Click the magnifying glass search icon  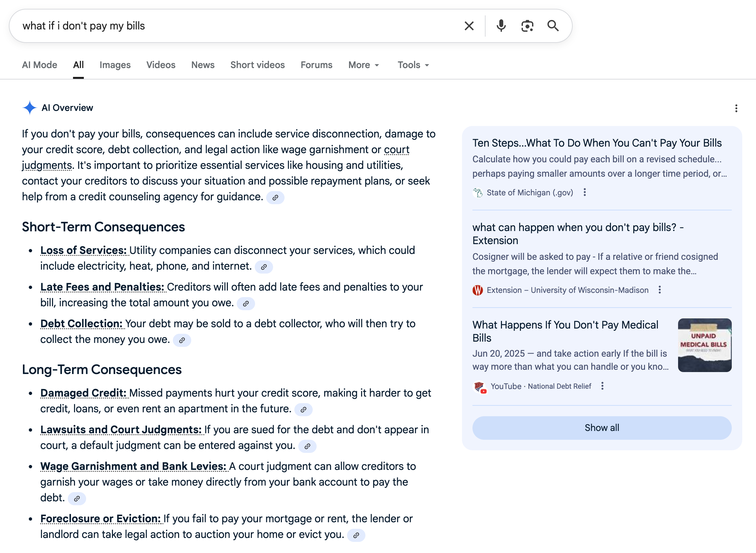pyautogui.click(x=553, y=26)
